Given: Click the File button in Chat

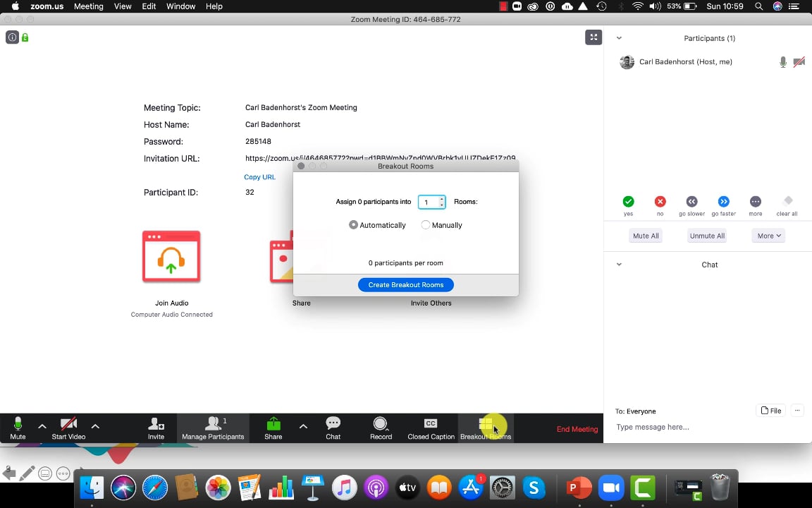Looking at the screenshot, I should (x=770, y=411).
